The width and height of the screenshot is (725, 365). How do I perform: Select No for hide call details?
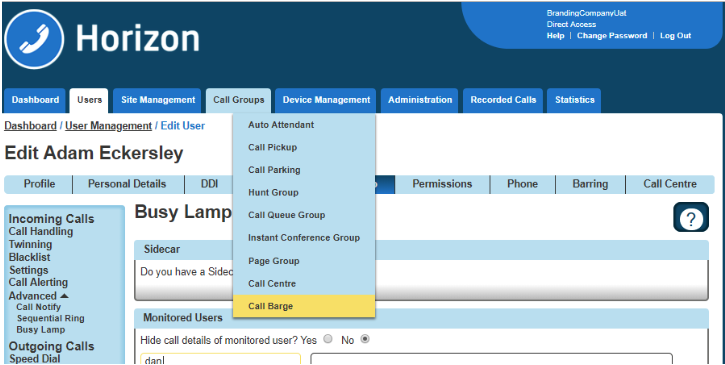click(x=365, y=339)
